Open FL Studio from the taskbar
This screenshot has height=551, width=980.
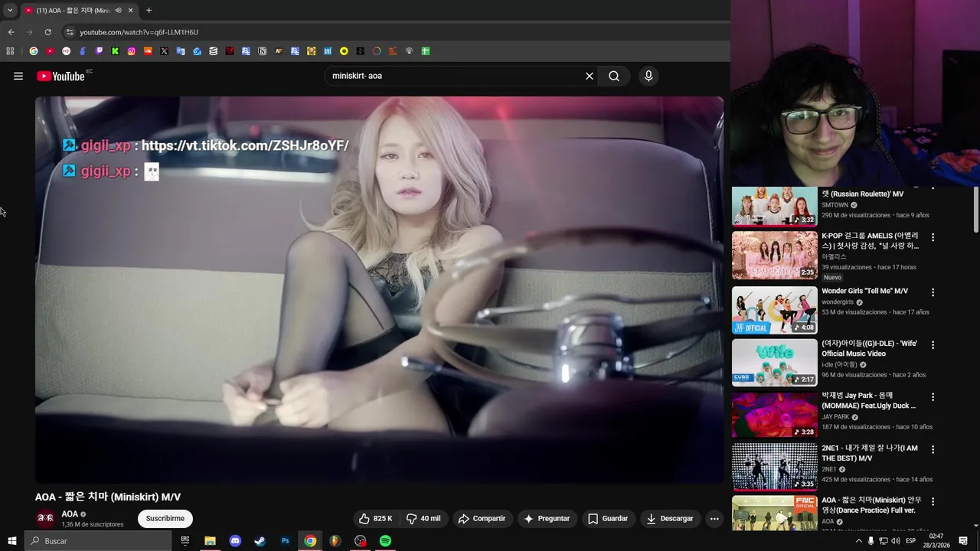click(335, 541)
